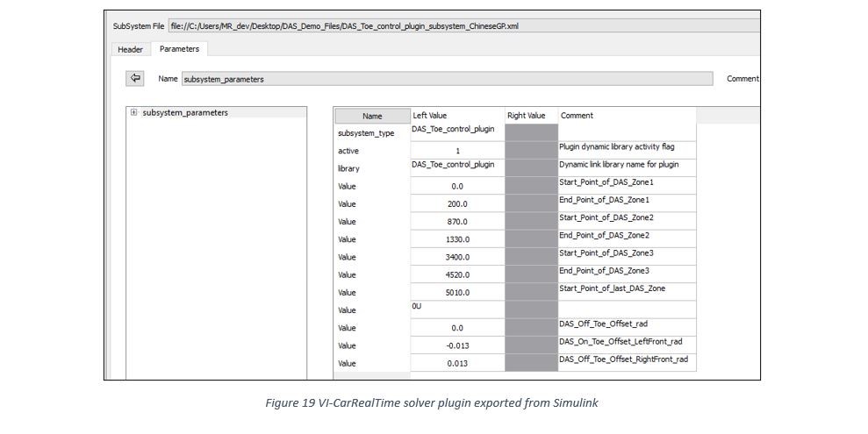Click DAS_Toe_control_plugin value in subsystem_type row
The height and width of the screenshot is (434, 868).
pyautogui.click(x=457, y=132)
